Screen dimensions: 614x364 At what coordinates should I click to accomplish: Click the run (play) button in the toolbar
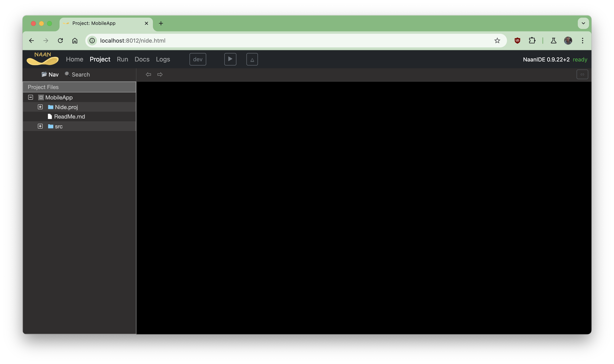click(230, 59)
